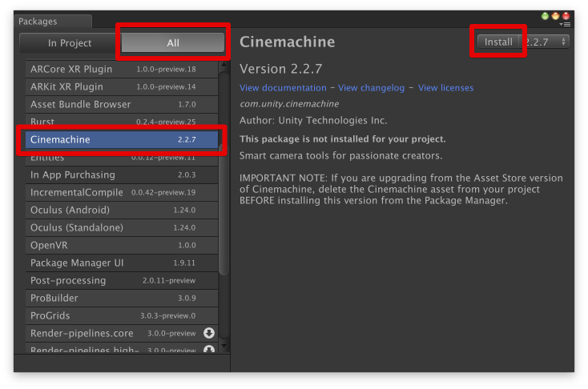Screen dimensions: 588x389
Task: Select ARKit XR Plugin package
Action: pyautogui.click(x=122, y=86)
